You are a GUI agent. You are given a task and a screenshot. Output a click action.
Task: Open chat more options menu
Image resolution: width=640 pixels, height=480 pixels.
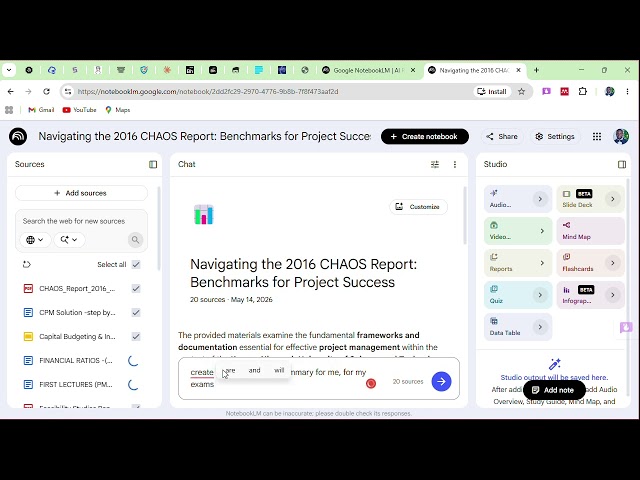455,164
